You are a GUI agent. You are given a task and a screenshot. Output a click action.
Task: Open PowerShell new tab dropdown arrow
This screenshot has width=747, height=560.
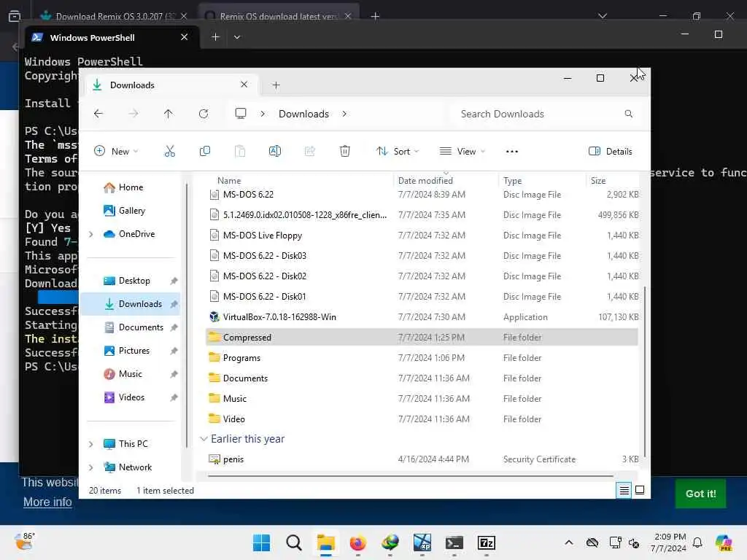click(237, 37)
